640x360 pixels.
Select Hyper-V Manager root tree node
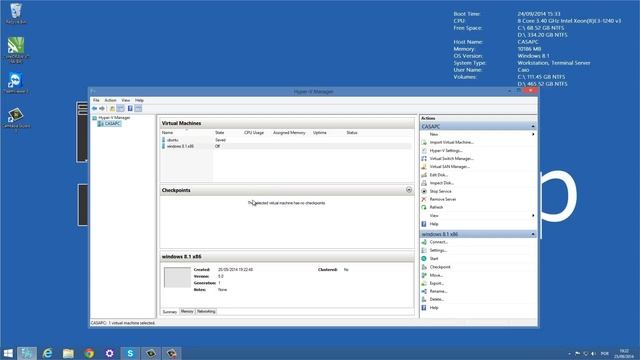pos(114,118)
